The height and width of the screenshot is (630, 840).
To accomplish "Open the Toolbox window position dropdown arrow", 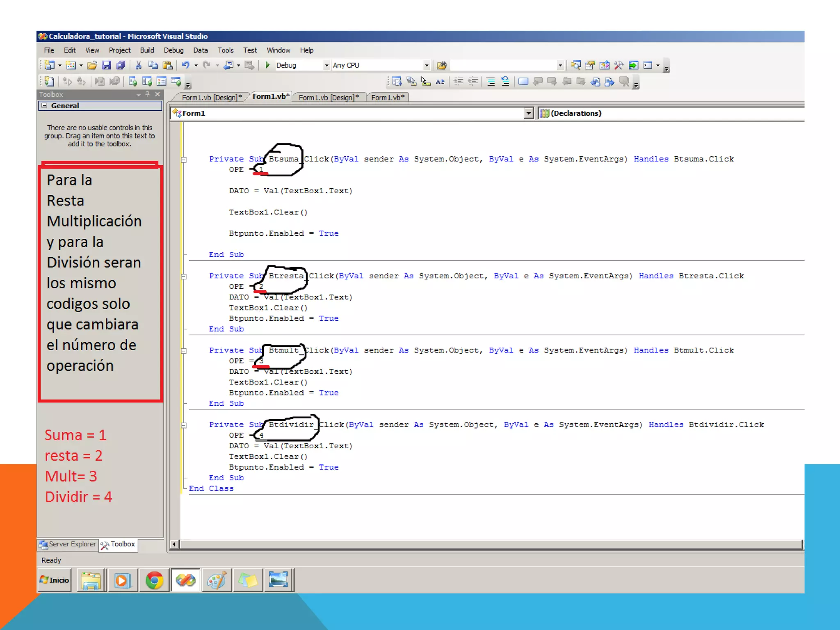I will [139, 95].
